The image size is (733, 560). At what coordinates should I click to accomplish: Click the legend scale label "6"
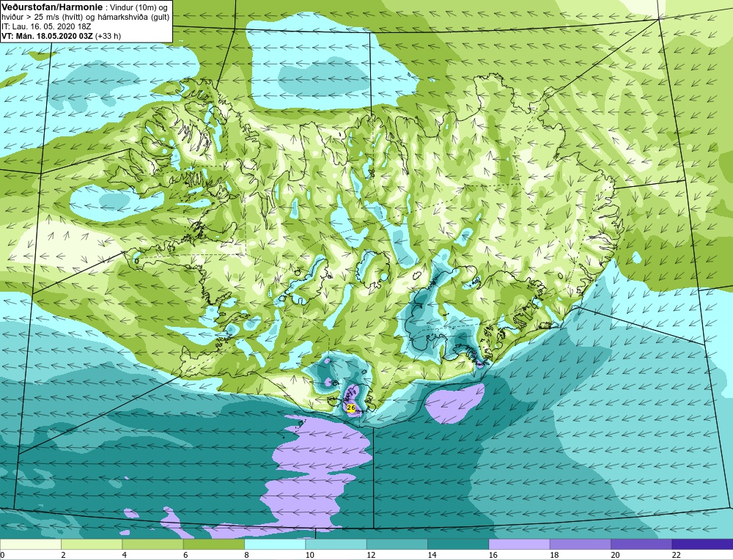(185, 556)
